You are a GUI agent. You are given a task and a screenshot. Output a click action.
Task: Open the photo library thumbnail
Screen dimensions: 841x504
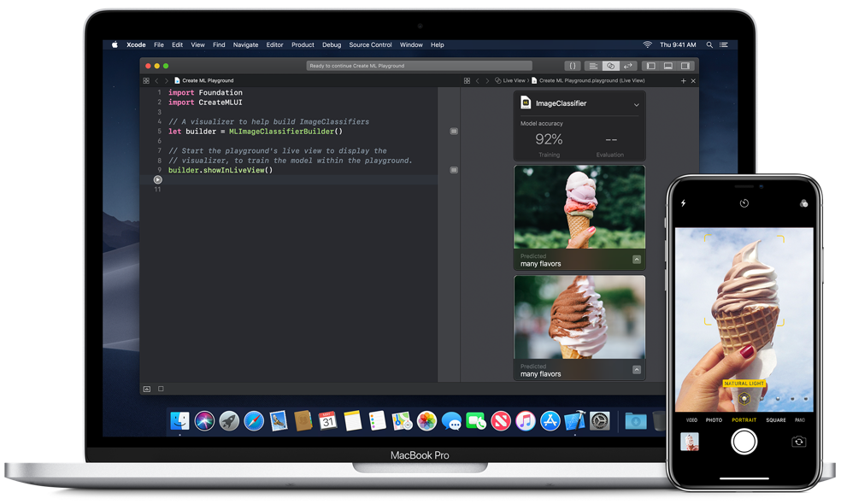pos(690,442)
